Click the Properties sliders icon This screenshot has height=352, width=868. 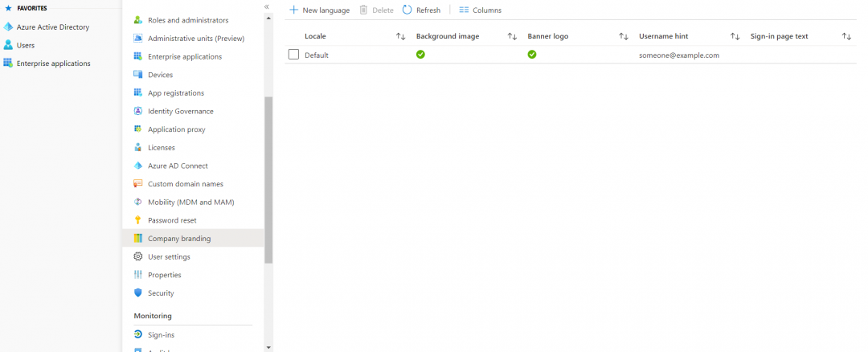coord(138,275)
